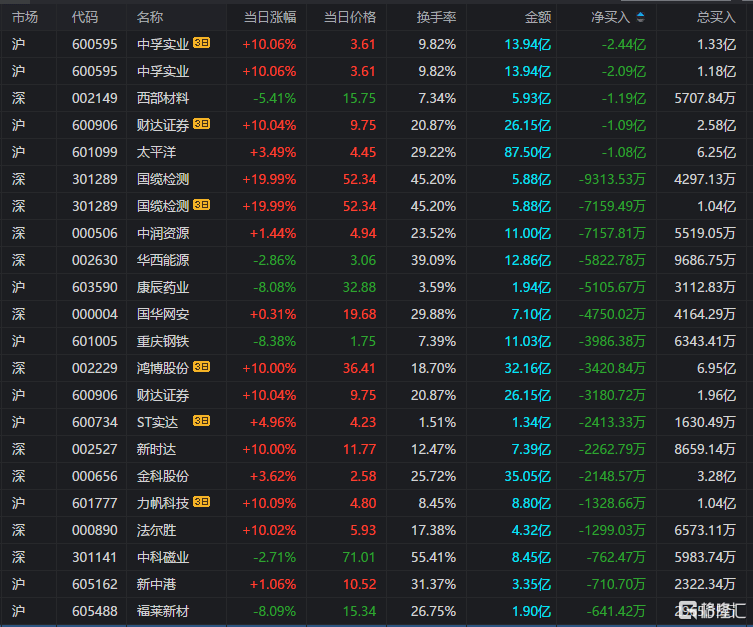Click the 3日 badge beside 财达证券
Screen dimensions: 753x627
tap(201, 125)
